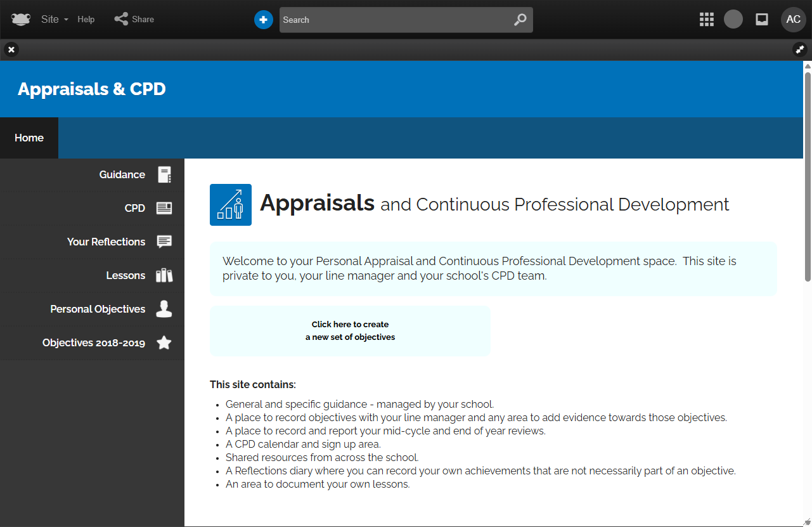This screenshot has width=812, height=527.
Task: Open the Help menu
Action: 86,19
